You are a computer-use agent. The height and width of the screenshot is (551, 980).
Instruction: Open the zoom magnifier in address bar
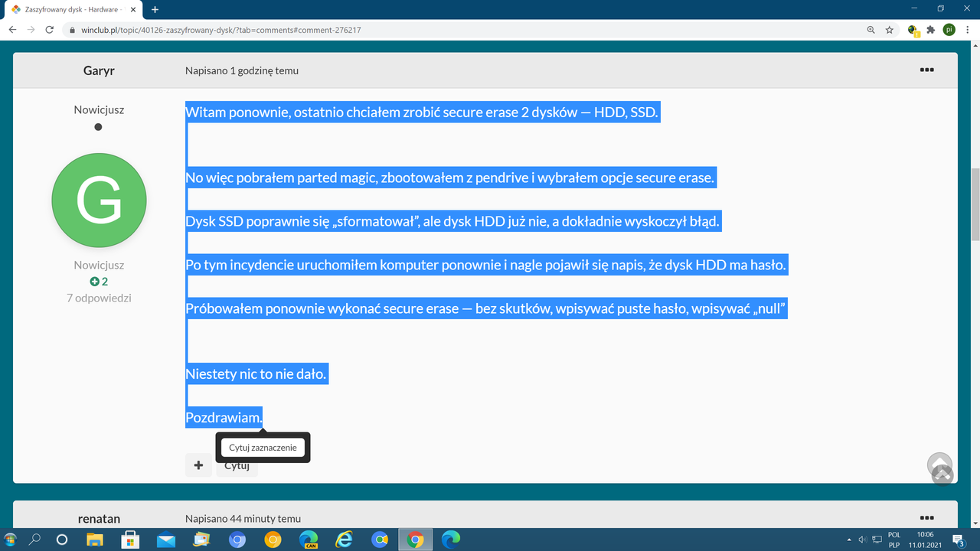[871, 30]
